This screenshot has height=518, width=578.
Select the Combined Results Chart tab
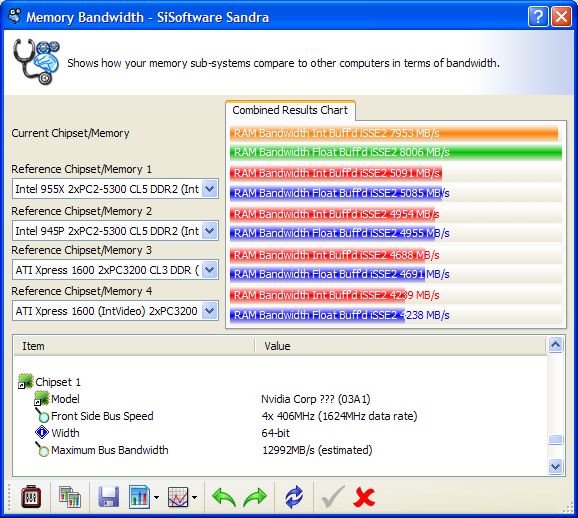290,110
